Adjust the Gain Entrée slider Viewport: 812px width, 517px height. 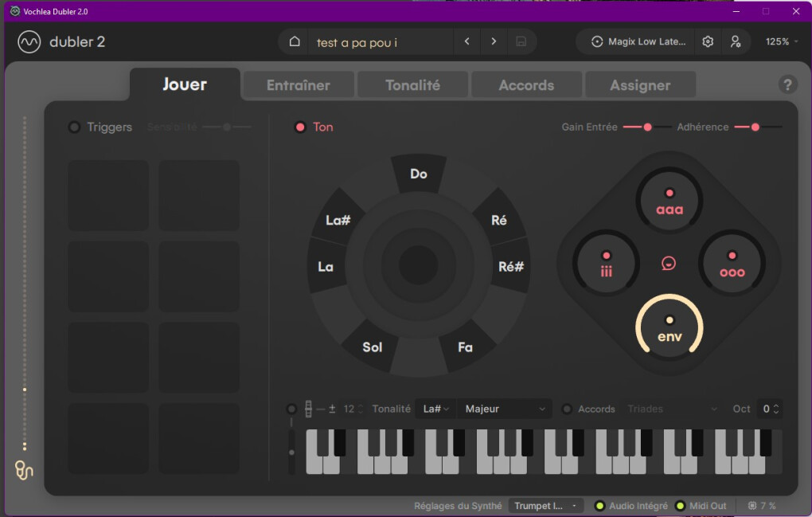tap(647, 127)
